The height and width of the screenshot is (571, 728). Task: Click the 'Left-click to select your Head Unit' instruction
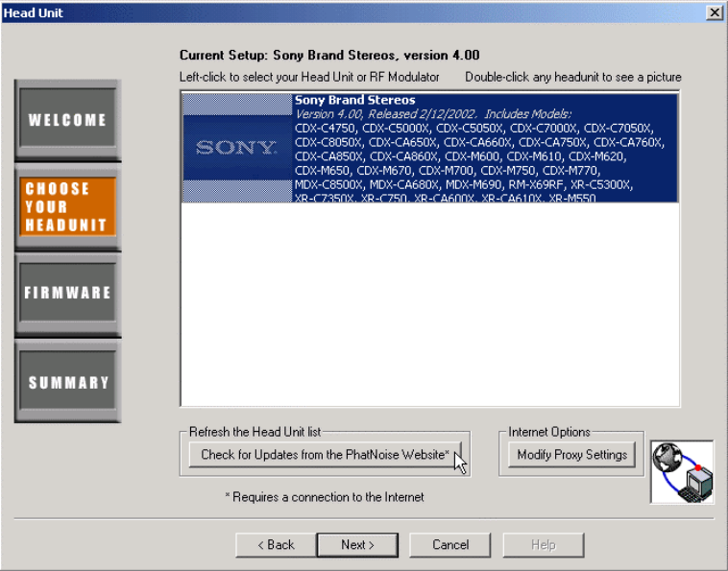(x=309, y=77)
